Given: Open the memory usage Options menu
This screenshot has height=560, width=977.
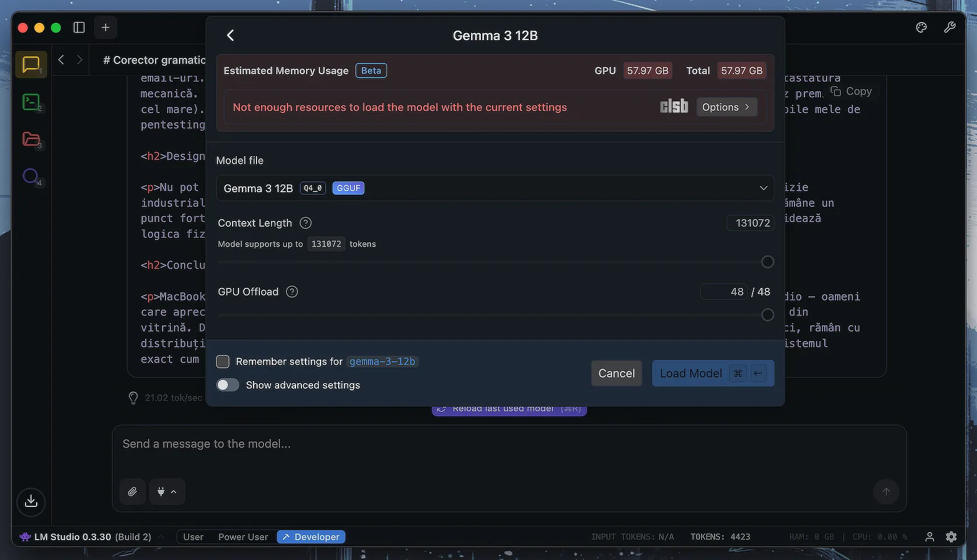Looking at the screenshot, I should pyautogui.click(x=726, y=107).
